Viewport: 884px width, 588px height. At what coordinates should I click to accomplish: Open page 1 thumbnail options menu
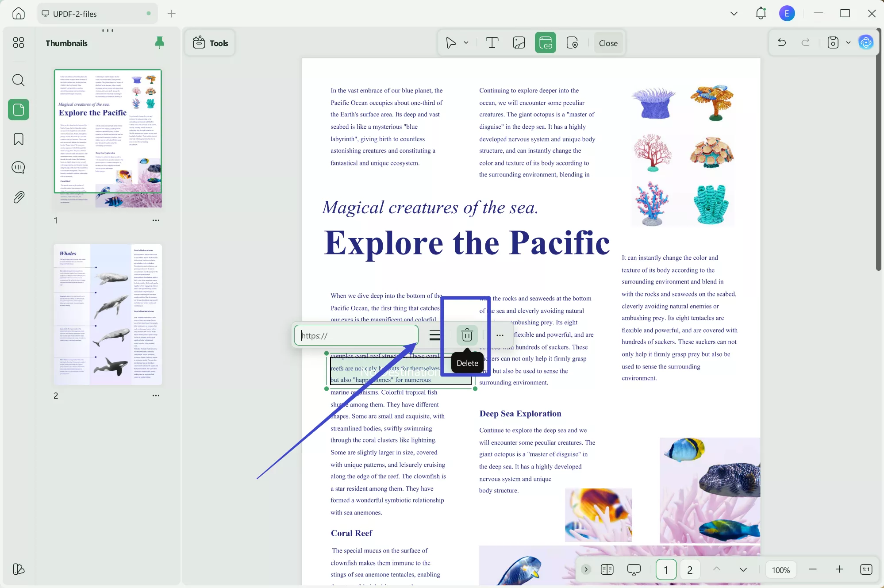coord(156,220)
